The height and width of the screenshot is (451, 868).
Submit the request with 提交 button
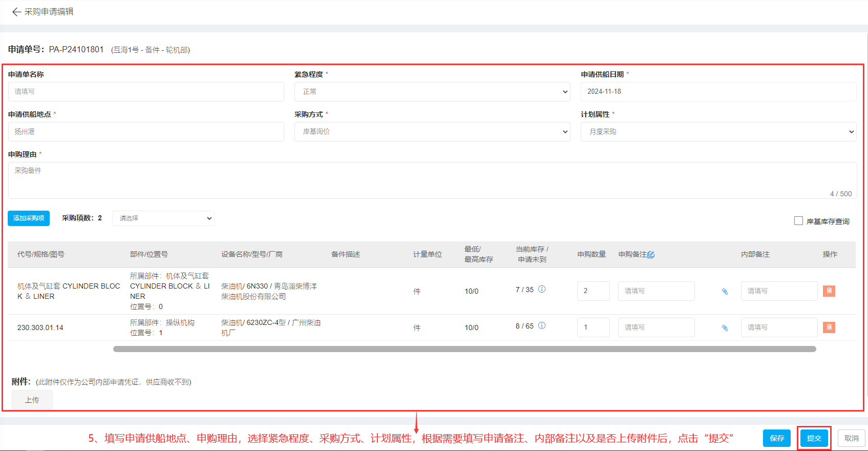click(x=814, y=438)
